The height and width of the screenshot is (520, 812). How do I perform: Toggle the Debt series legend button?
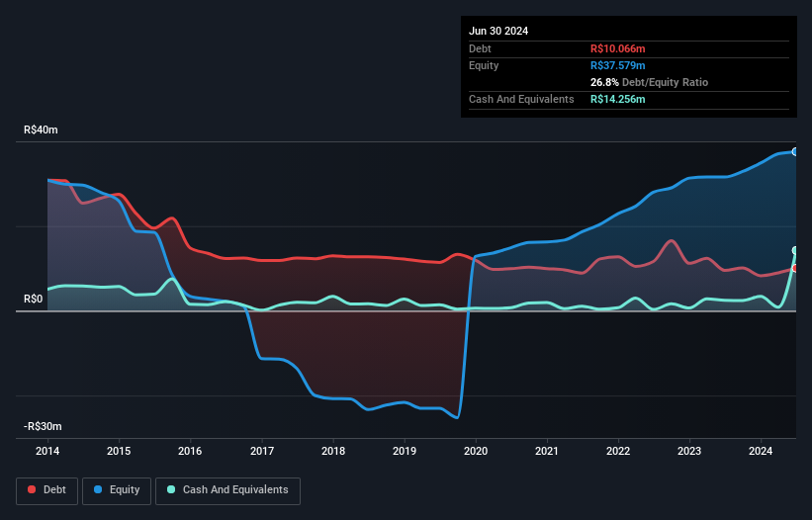click(46, 490)
